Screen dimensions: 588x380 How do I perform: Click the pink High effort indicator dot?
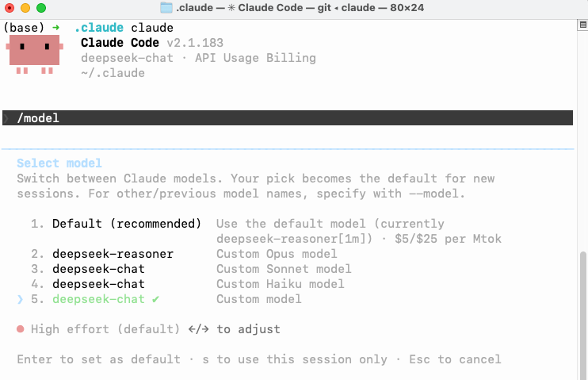tap(21, 329)
